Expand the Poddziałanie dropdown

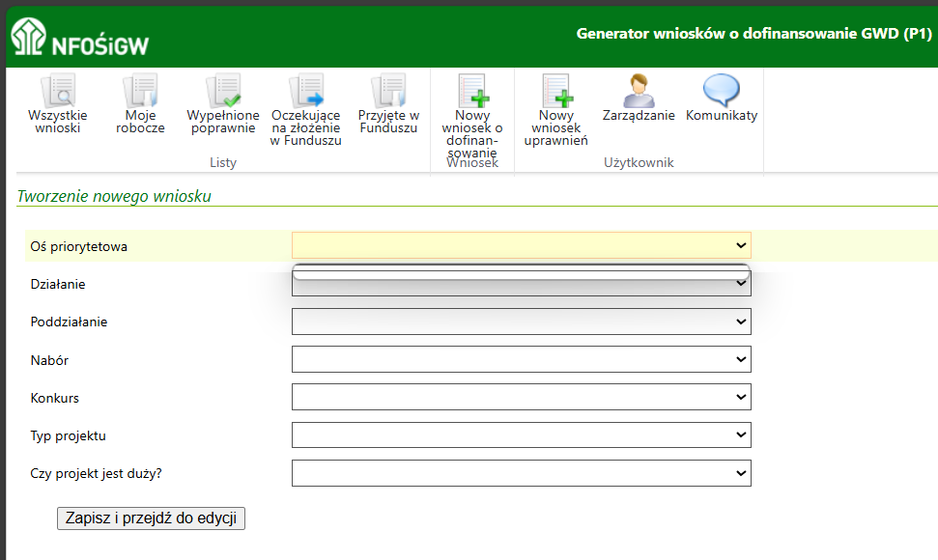point(521,322)
